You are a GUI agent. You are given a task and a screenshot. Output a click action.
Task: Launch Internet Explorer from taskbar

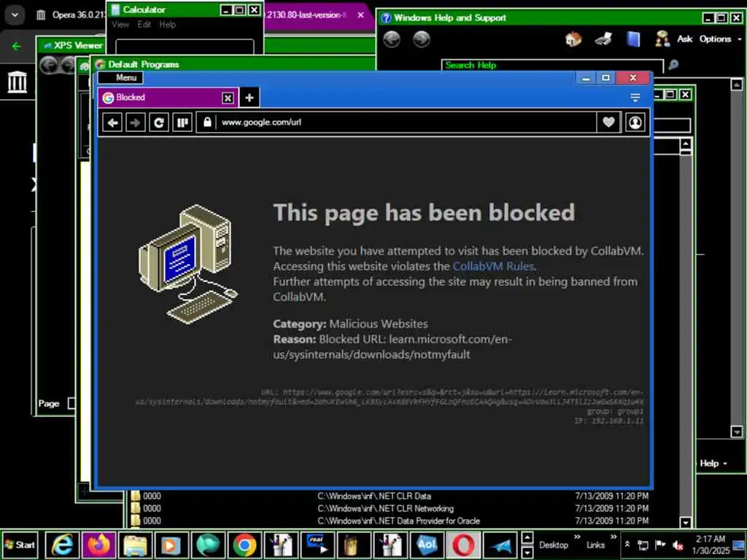[63, 545]
